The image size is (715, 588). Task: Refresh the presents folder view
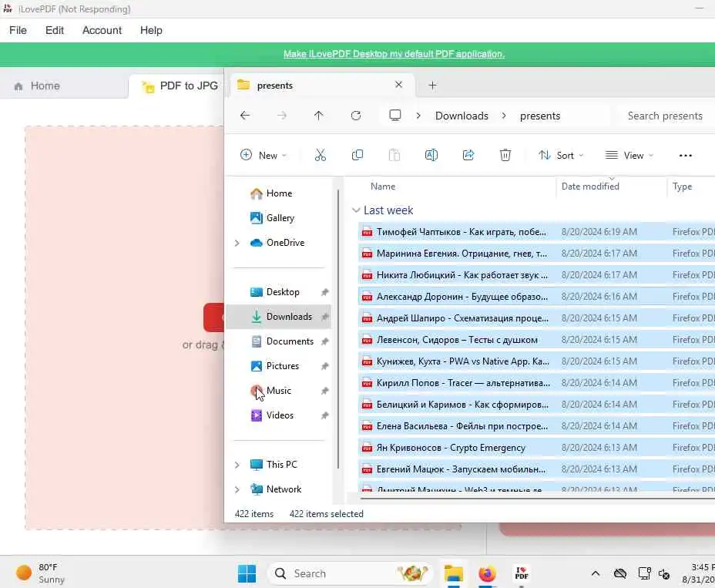[356, 116]
